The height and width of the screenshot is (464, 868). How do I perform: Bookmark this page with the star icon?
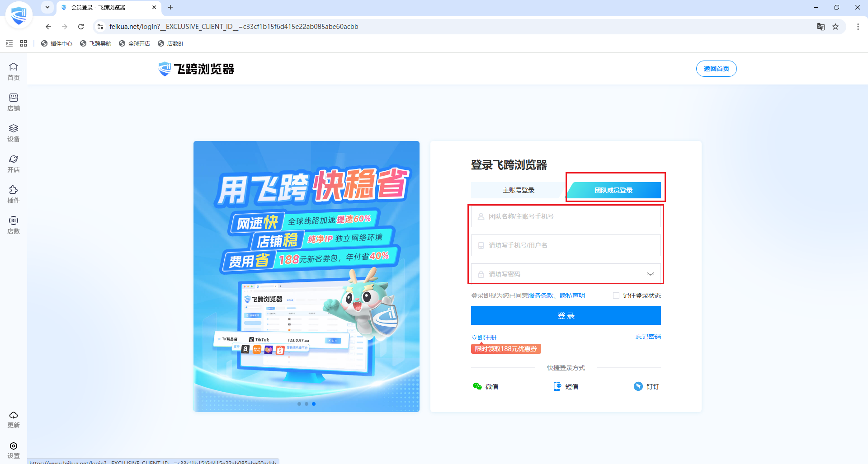pos(835,27)
